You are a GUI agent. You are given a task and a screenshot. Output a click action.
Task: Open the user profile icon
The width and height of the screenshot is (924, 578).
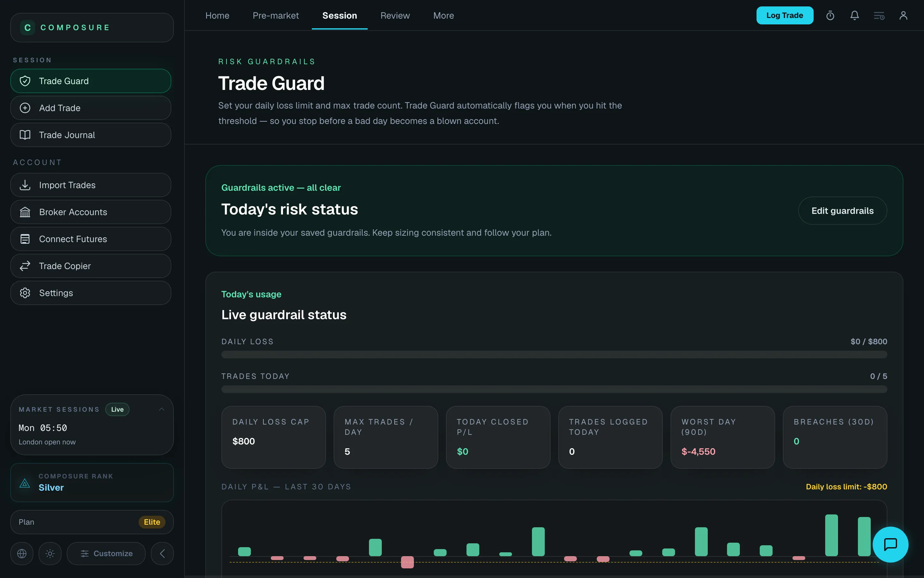(903, 15)
